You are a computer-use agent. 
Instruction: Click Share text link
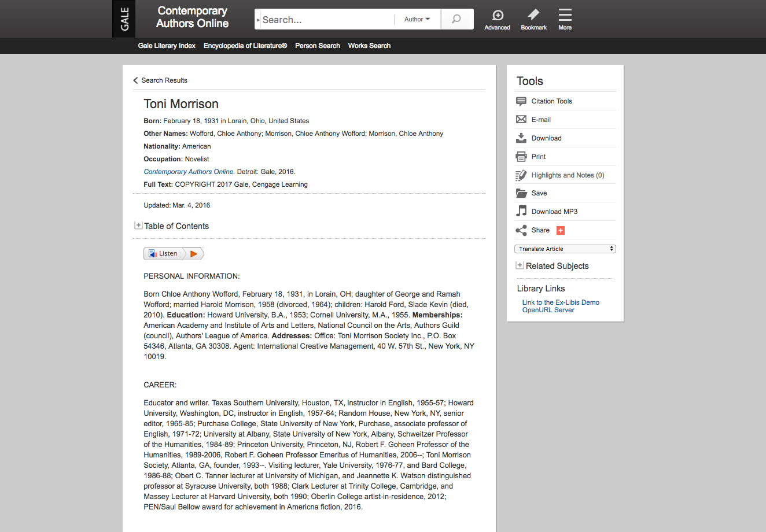click(540, 230)
